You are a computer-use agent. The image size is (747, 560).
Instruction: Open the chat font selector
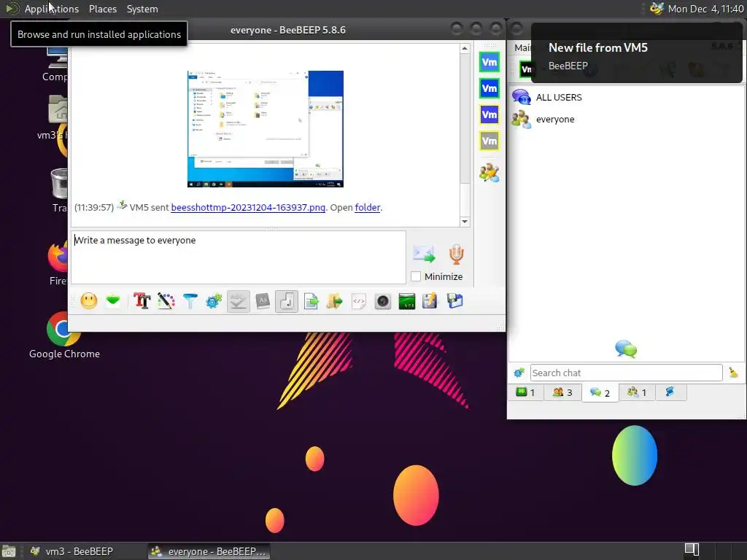(142, 301)
